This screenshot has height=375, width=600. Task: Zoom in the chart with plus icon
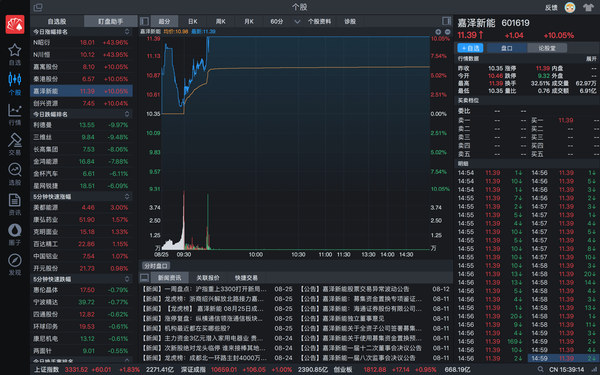(438, 32)
